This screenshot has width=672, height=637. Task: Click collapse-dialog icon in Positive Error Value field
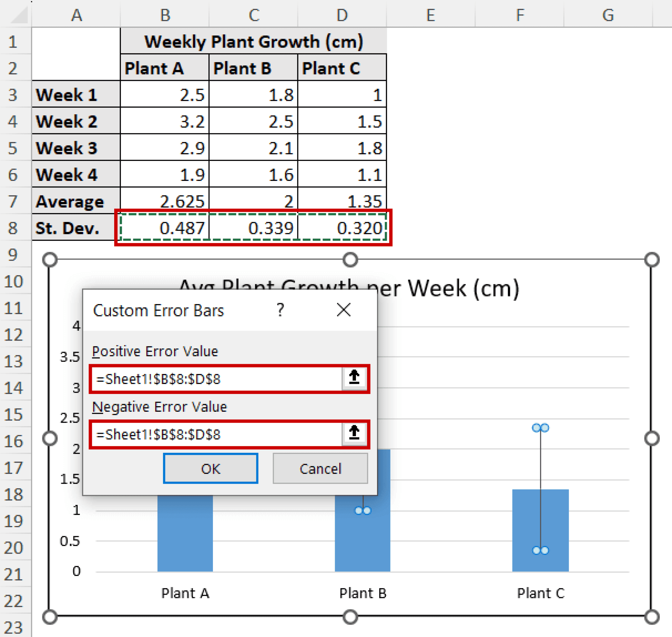[x=354, y=378]
